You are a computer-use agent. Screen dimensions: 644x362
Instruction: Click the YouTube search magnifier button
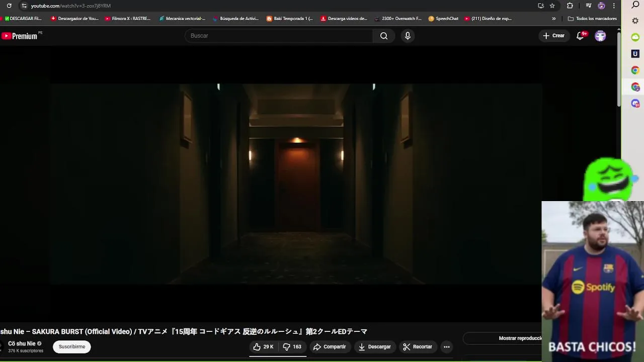(384, 36)
